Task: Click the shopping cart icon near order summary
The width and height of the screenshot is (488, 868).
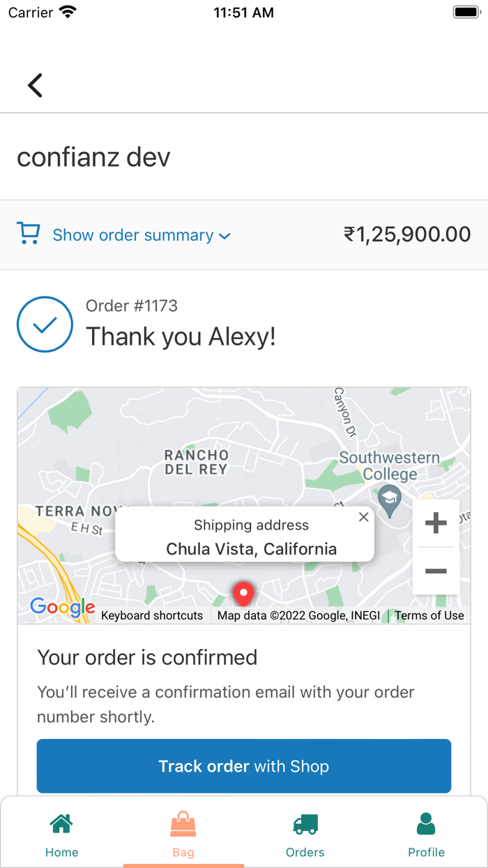Action: tap(28, 234)
